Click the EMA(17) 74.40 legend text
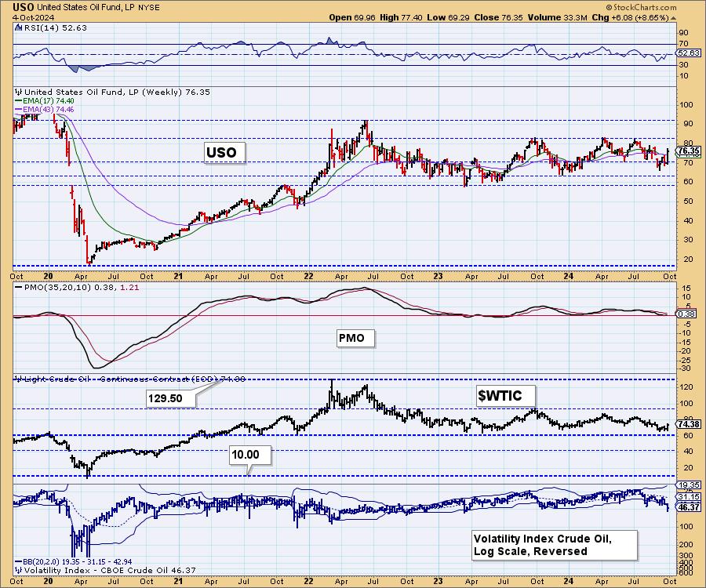The width and height of the screenshot is (706, 588). coord(48,101)
